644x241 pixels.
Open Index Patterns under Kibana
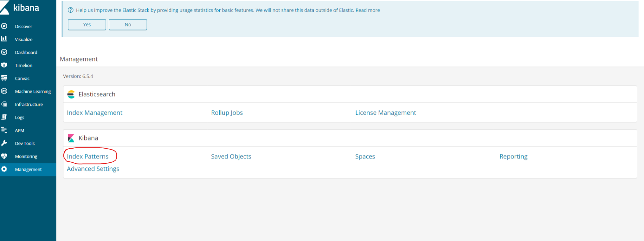88,156
